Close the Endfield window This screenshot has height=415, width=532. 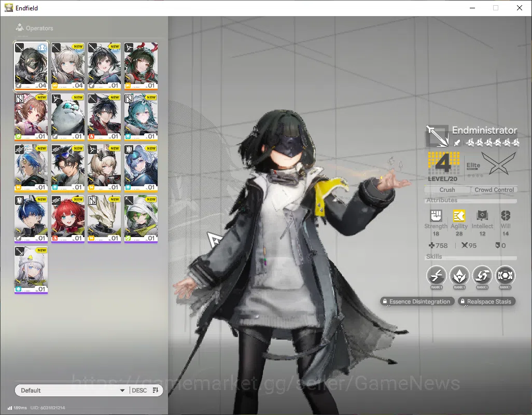click(519, 8)
